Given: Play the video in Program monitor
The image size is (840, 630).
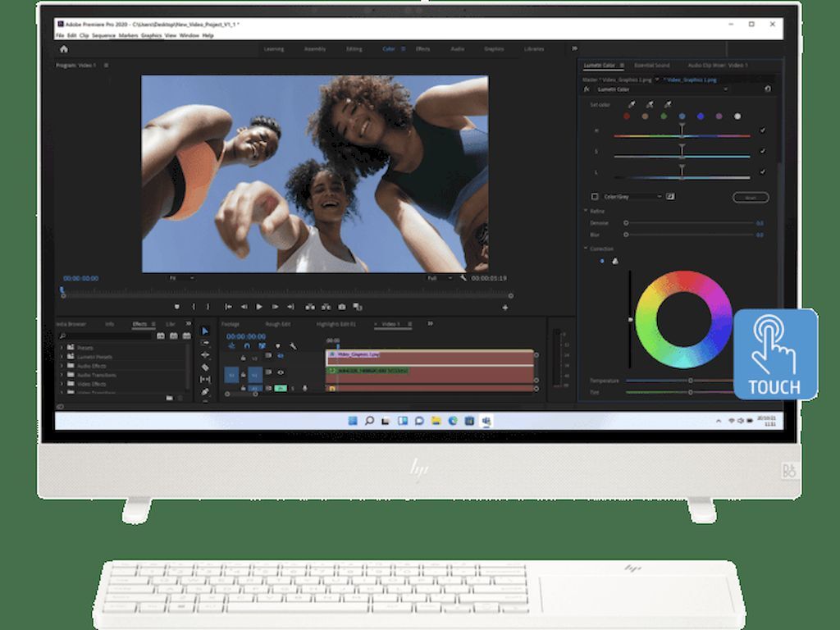Looking at the screenshot, I should pos(259,307).
